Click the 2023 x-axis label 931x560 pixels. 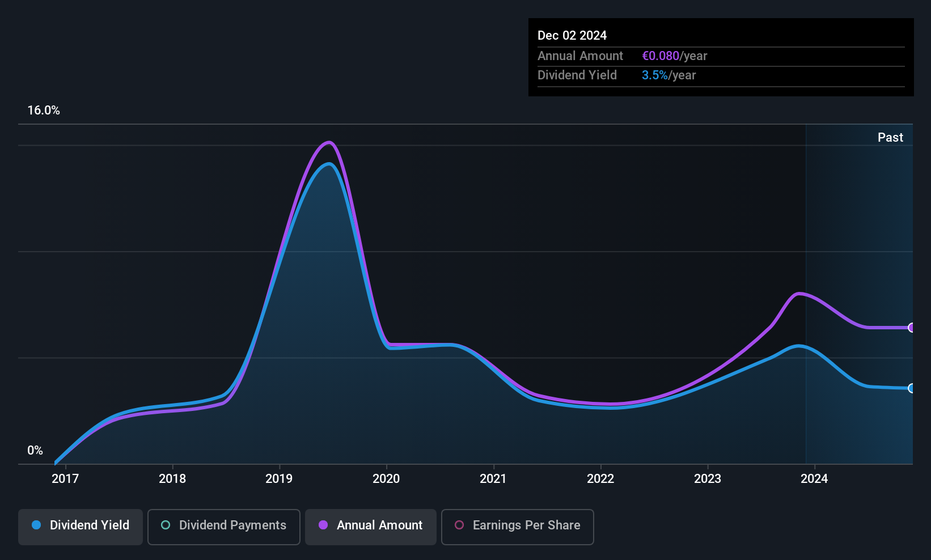[x=708, y=478]
